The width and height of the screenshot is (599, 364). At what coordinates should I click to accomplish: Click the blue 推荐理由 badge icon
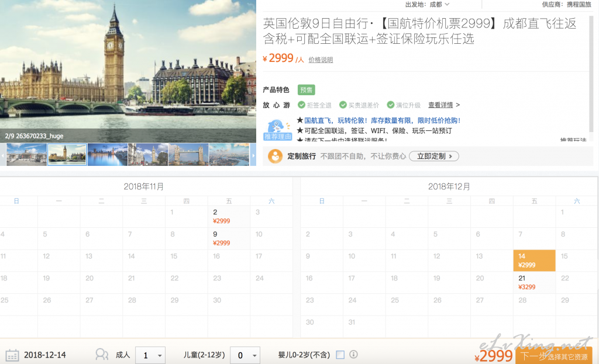278,130
